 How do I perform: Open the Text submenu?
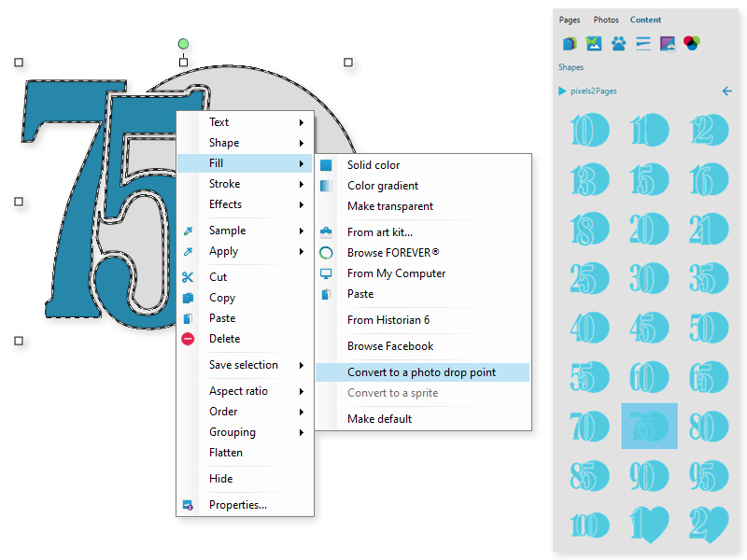click(x=245, y=122)
